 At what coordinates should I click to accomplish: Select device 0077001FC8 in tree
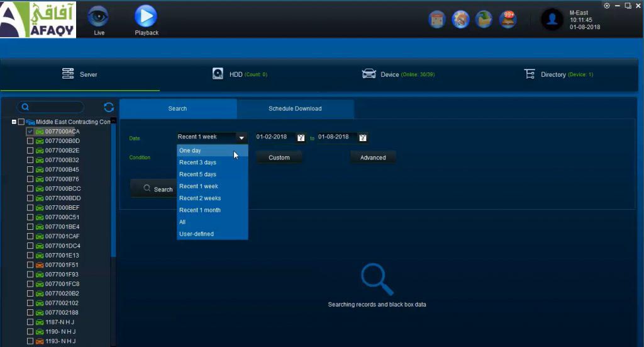click(62, 284)
